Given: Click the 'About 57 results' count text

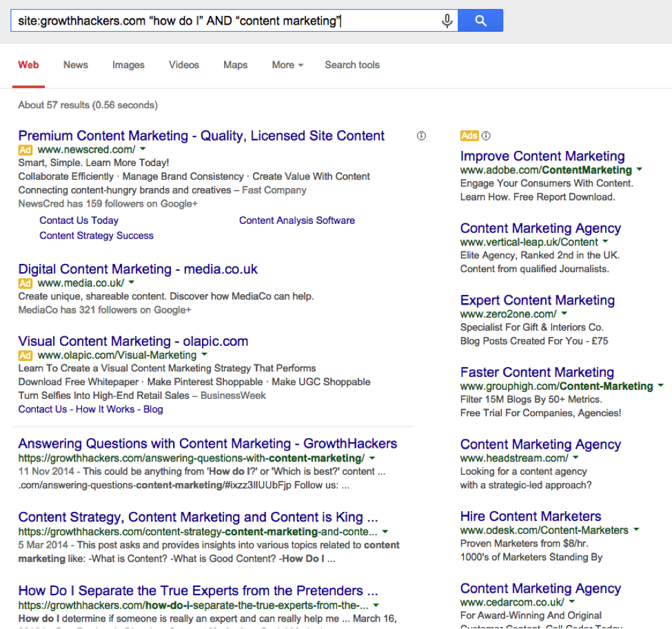Looking at the screenshot, I should tap(88, 105).
